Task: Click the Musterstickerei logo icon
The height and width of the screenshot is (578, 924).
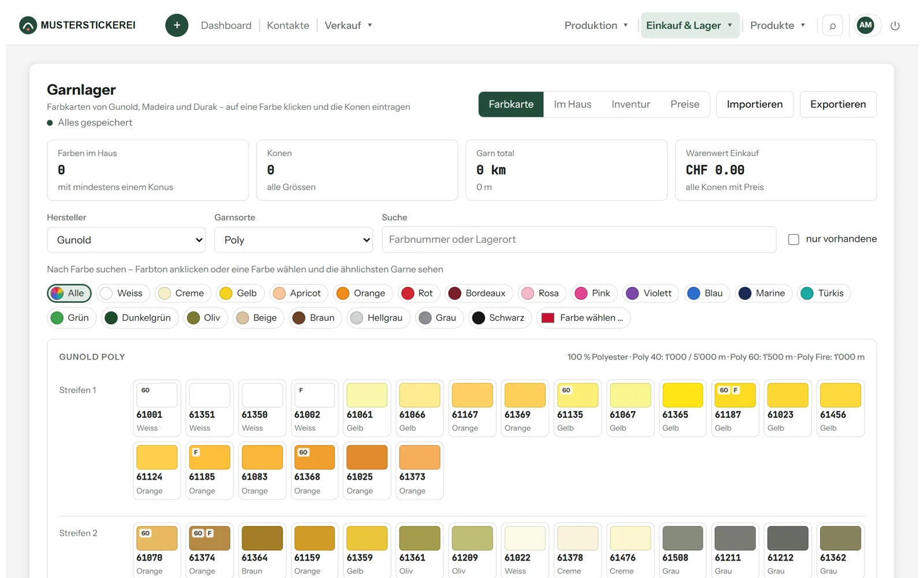Action: (x=28, y=25)
